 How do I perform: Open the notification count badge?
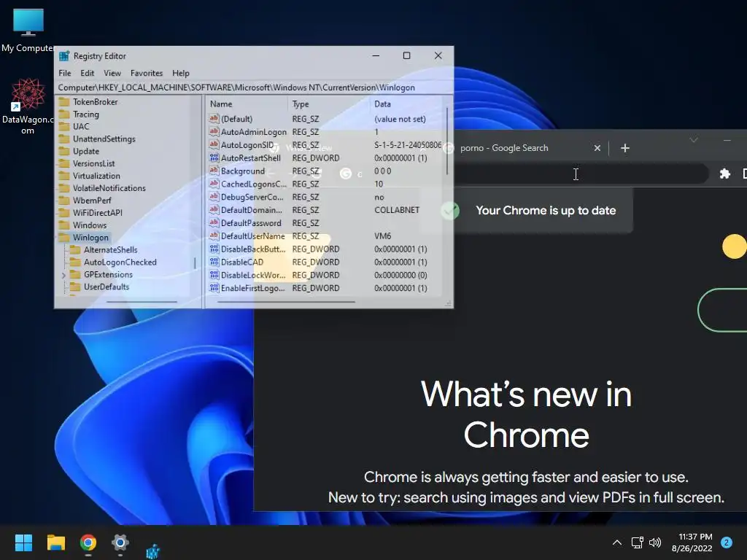(727, 542)
